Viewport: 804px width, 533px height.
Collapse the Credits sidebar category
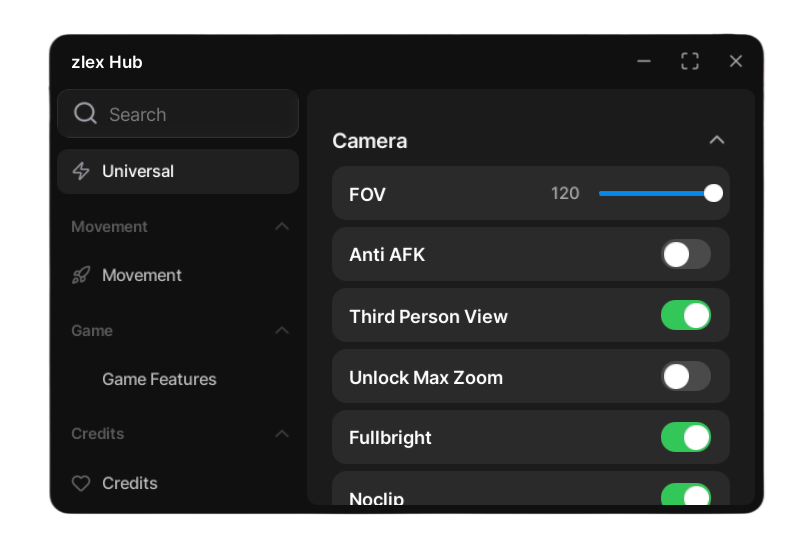tap(282, 434)
